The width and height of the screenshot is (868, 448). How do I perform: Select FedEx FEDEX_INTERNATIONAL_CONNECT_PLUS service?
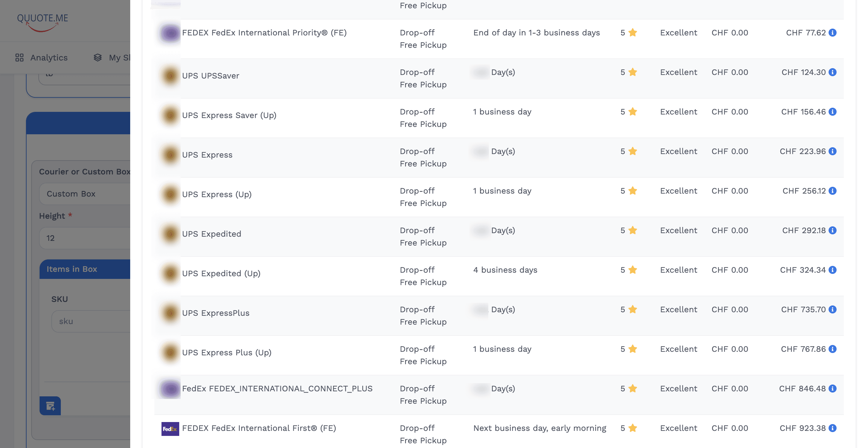tap(277, 389)
